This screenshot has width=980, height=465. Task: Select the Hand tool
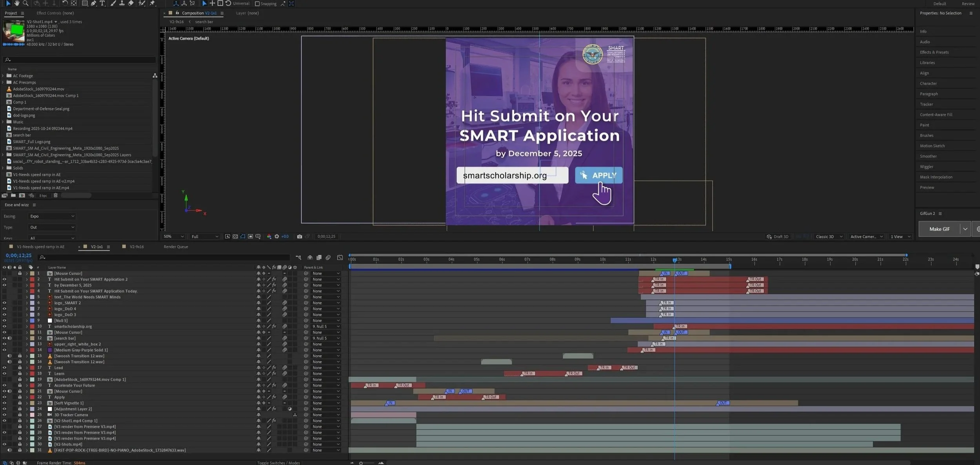[x=17, y=3]
